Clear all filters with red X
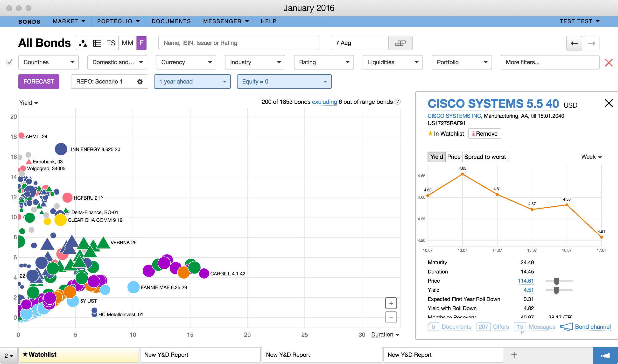Viewport: 618px width, 364px height. click(x=609, y=63)
